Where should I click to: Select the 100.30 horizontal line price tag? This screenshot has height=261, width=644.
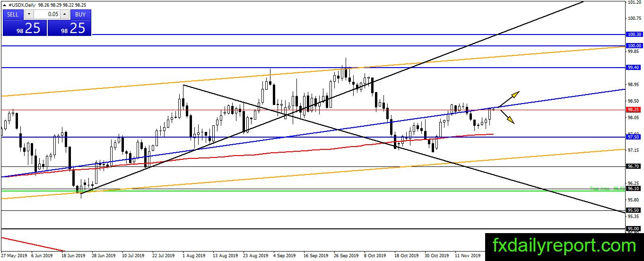pos(634,35)
